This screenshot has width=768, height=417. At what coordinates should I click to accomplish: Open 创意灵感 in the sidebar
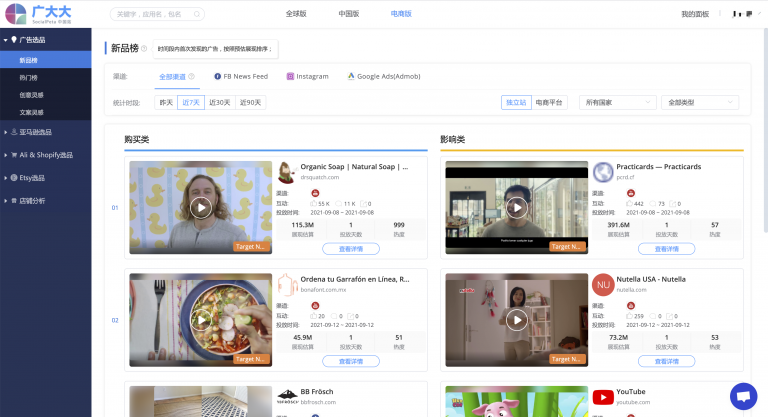46,95
